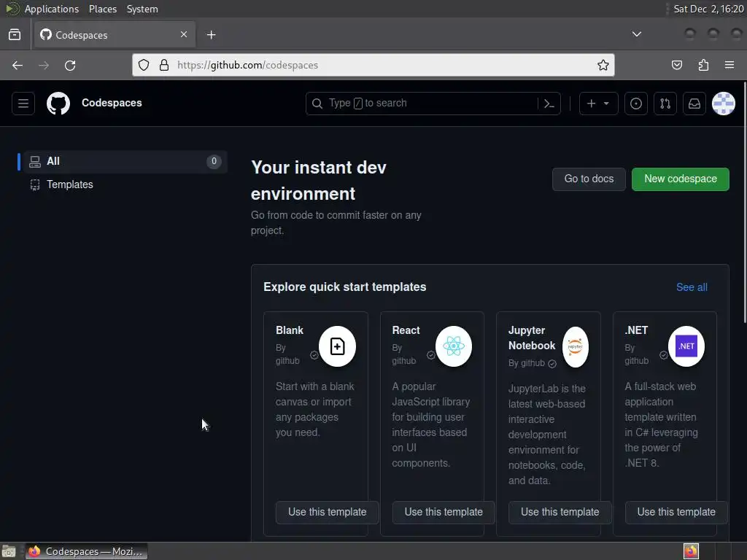Open the Places menu
The width and height of the screenshot is (747, 560).
click(x=103, y=9)
